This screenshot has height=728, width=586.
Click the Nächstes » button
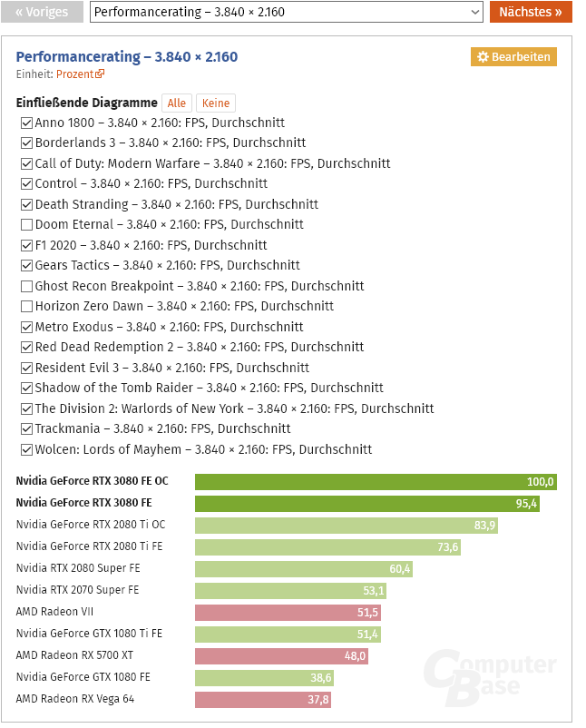point(531,12)
